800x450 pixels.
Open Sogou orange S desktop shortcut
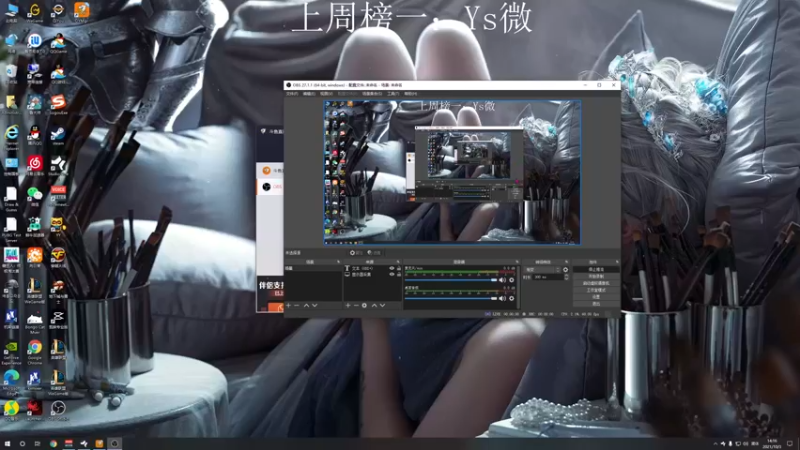pos(58,105)
